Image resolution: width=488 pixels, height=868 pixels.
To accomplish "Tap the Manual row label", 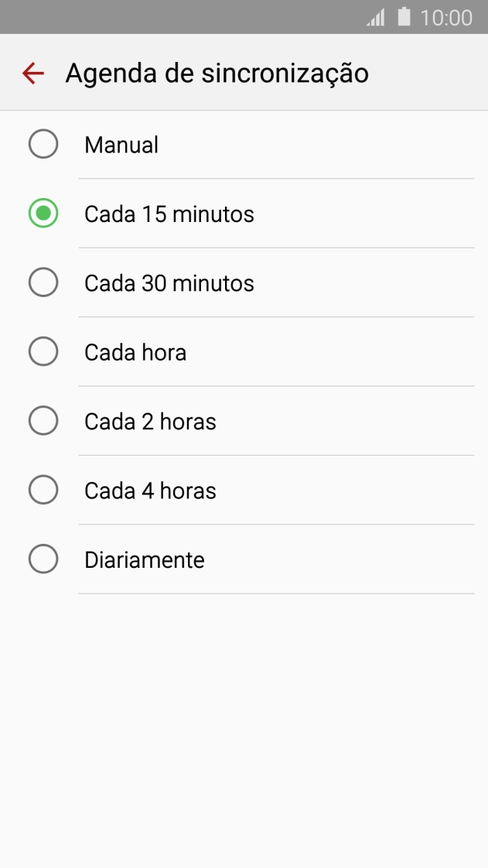I will 121,144.
